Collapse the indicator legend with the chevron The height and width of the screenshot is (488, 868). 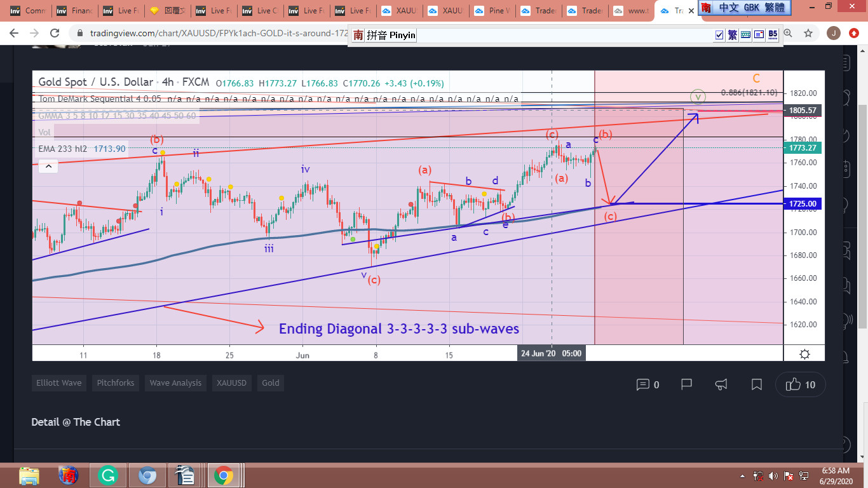click(x=48, y=166)
